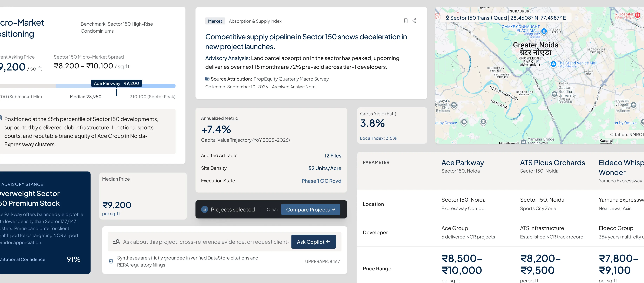The height and width of the screenshot is (283, 644).
Task: Click the ₹10,100 (Sector Peak) label
Action: pos(152,97)
